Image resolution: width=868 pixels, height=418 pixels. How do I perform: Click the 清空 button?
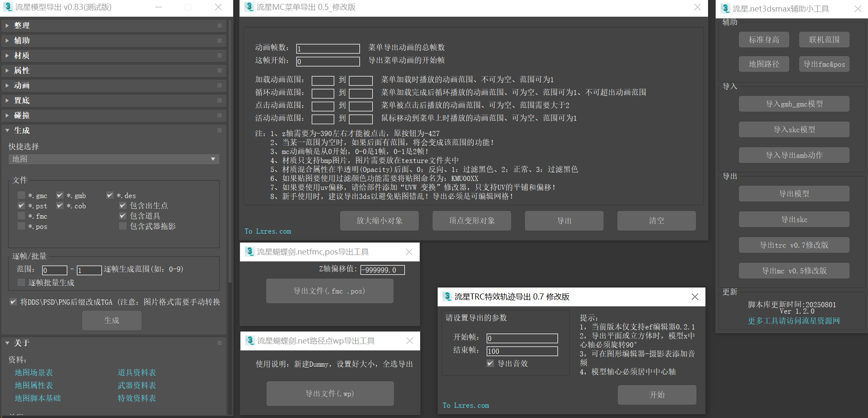pyautogui.click(x=657, y=221)
